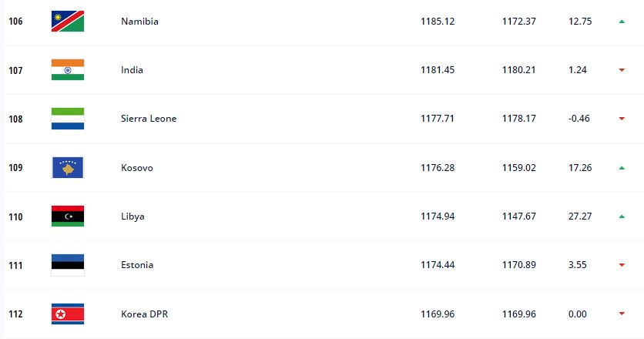The image size is (644, 339).
Task: Click Libya's green up arrow indicator
Action: click(x=622, y=216)
